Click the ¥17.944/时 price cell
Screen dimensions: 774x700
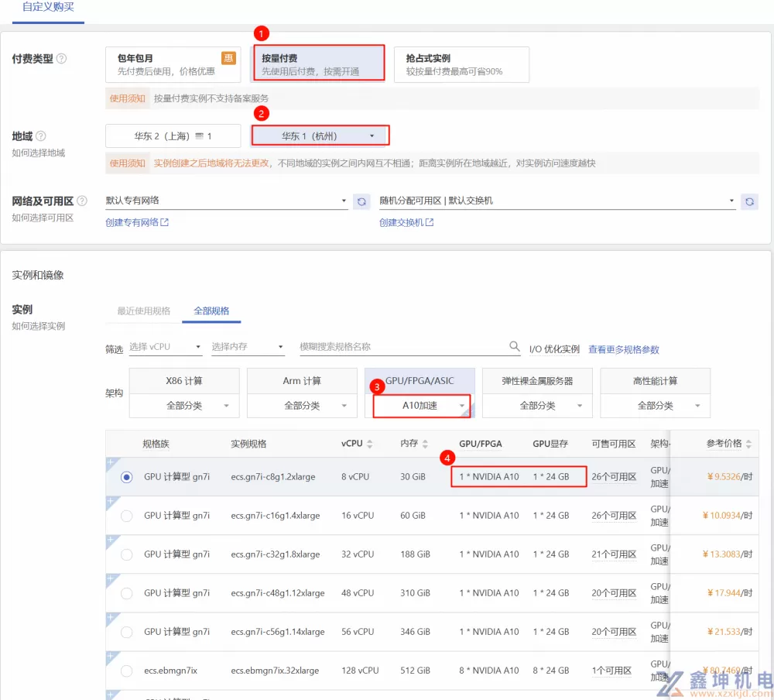(730, 593)
